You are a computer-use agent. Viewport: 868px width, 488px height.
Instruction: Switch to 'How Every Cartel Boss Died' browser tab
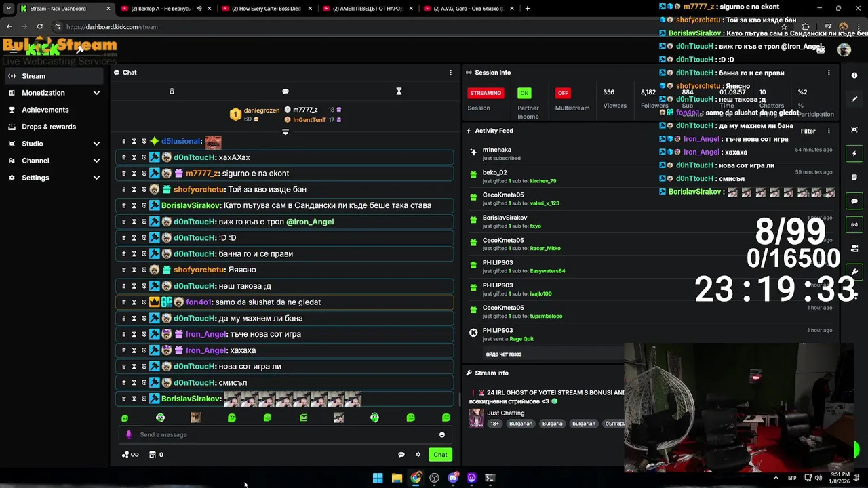267,9
